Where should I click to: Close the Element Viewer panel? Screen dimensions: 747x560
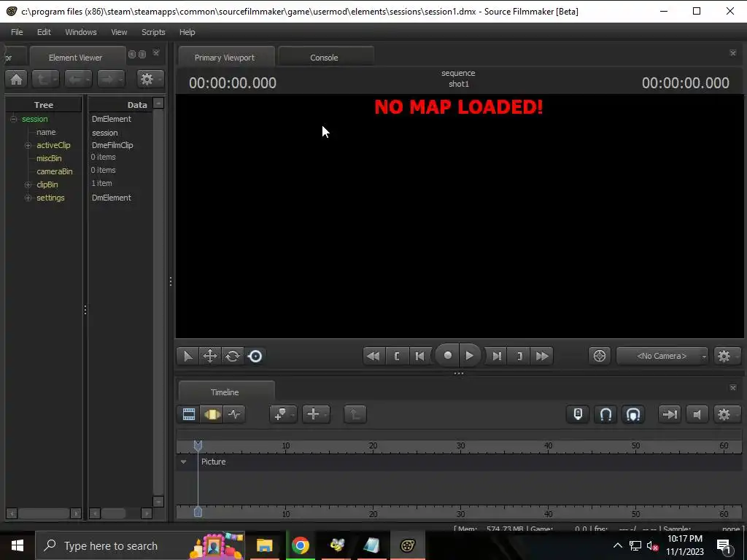pos(156,53)
